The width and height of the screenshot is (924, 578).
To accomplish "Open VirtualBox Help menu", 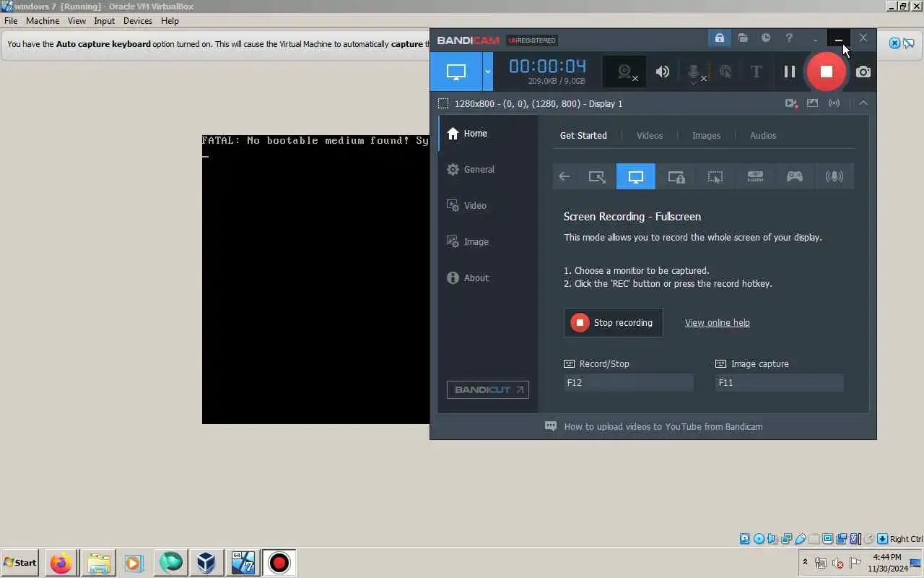I will click(x=170, y=21).
